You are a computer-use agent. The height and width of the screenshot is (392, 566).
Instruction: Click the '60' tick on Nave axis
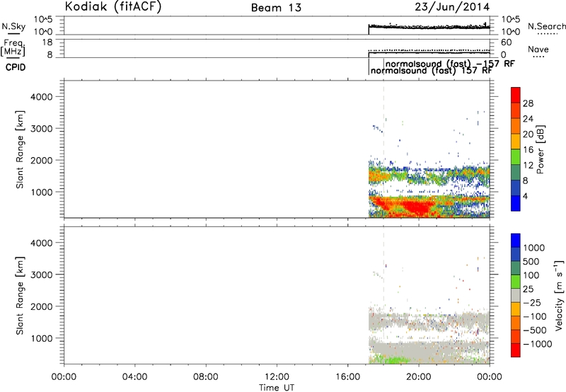506,42
